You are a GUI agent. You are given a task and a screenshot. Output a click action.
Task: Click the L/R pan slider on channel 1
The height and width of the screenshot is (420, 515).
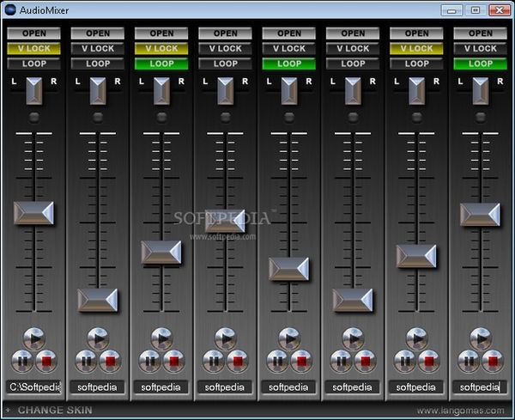(34, 91)
